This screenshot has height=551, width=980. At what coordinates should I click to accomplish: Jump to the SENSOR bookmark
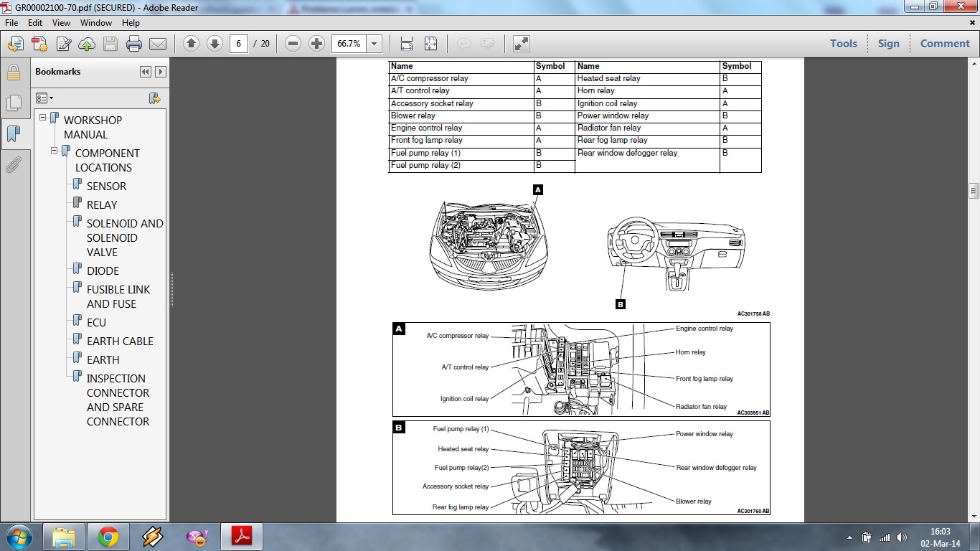pos(106,186)
